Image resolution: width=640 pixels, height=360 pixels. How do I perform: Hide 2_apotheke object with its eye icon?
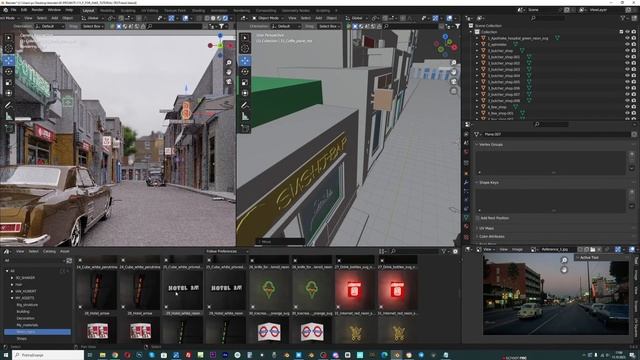627,44
